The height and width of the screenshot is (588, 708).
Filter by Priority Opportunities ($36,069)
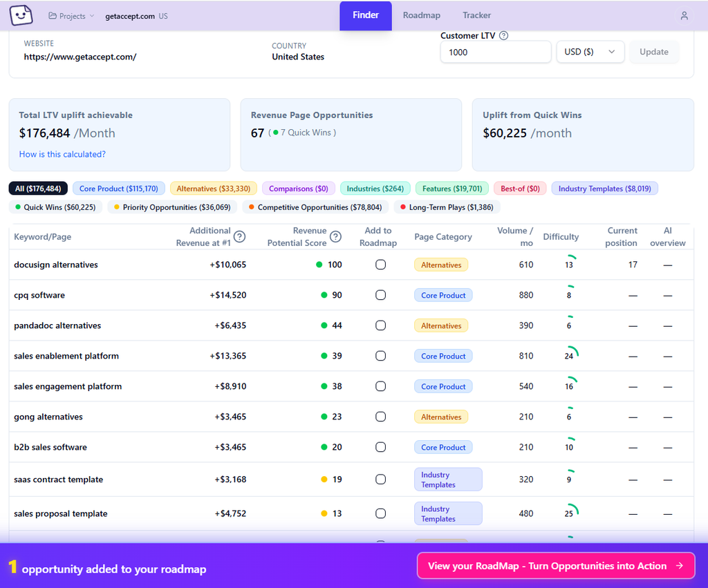pos(172,207)
